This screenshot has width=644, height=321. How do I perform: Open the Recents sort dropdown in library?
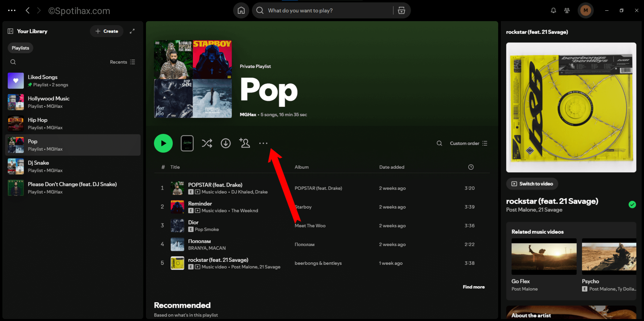[123, 62]
